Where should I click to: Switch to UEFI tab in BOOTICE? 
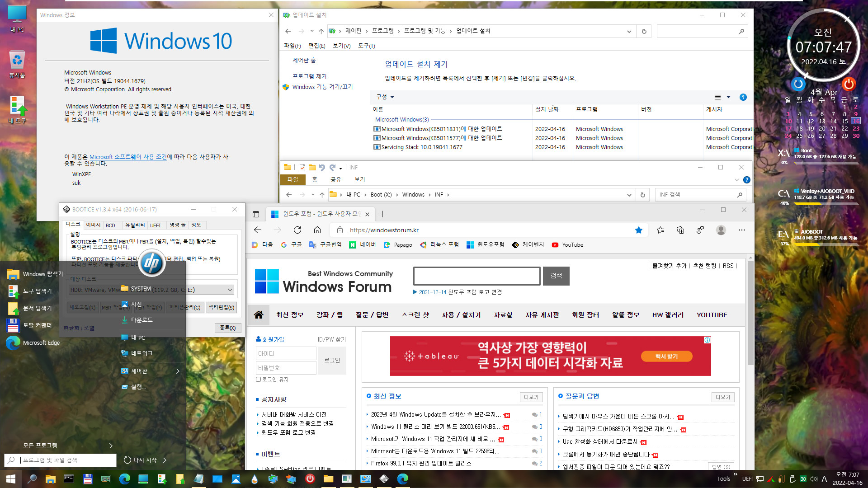[156, 225]
